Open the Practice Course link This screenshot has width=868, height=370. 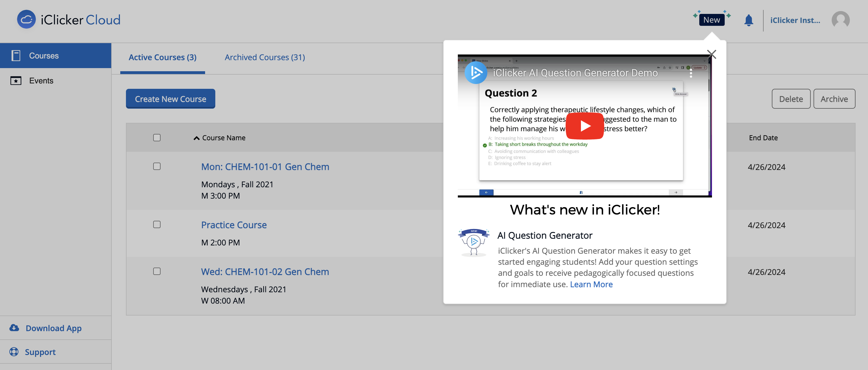tap(234, 225)
